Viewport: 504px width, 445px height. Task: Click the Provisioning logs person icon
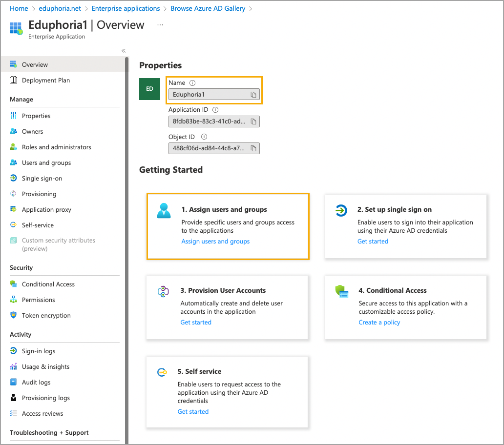13,398
